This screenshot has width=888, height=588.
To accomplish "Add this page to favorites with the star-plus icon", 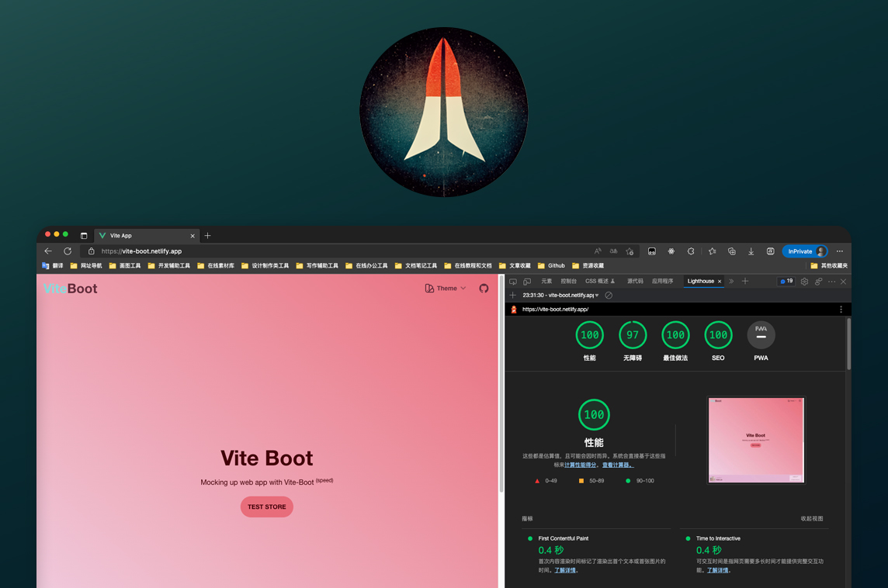I will (x=630, y=251).
